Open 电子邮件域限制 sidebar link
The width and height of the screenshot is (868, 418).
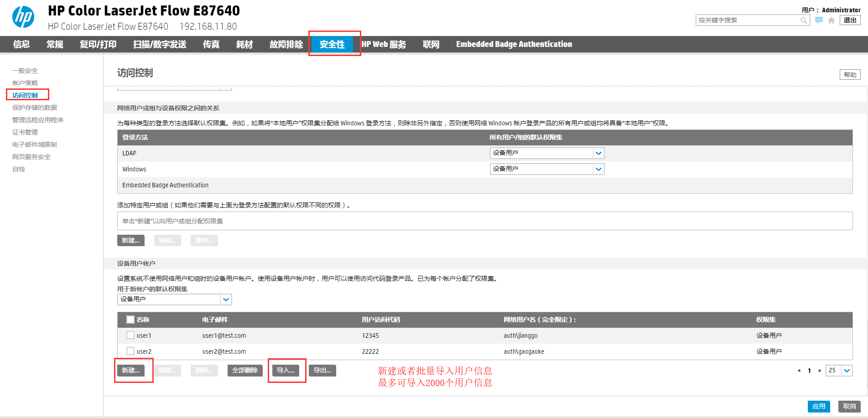[35, 144]
